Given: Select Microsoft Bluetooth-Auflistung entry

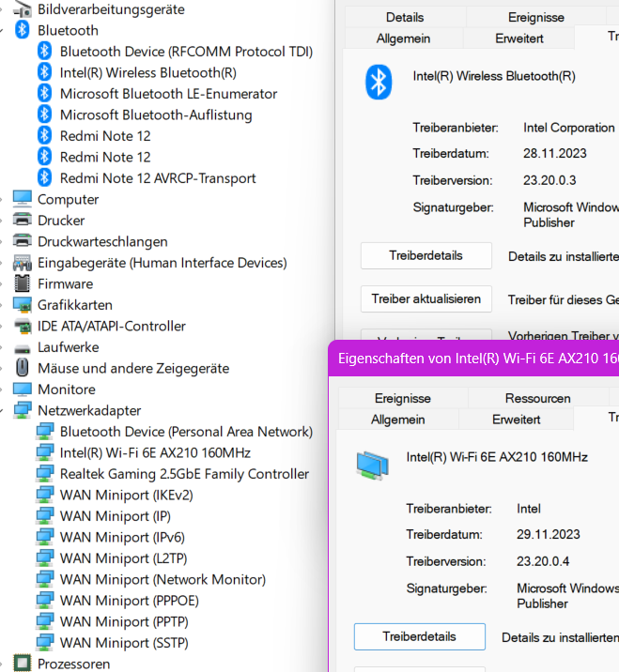Looking at the screenshot, I should tap(156, 115).
